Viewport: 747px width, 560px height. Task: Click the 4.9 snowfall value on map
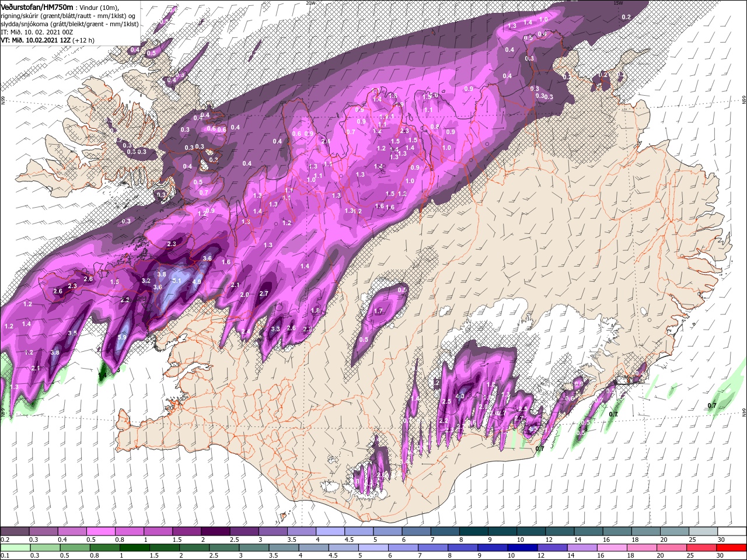tap(197, 282)
